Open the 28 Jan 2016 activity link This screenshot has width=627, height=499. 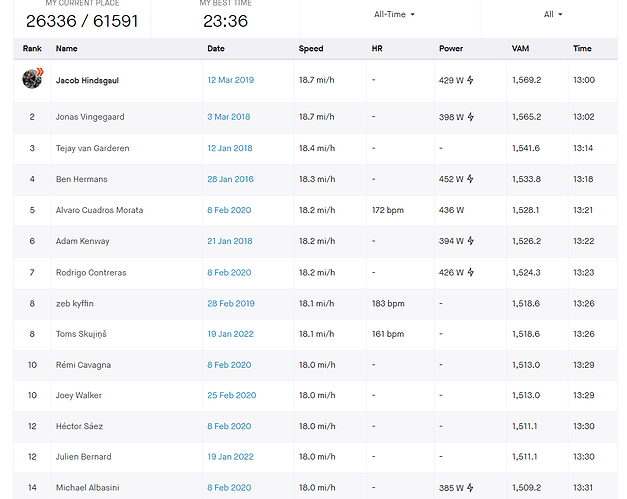(231, 179)
